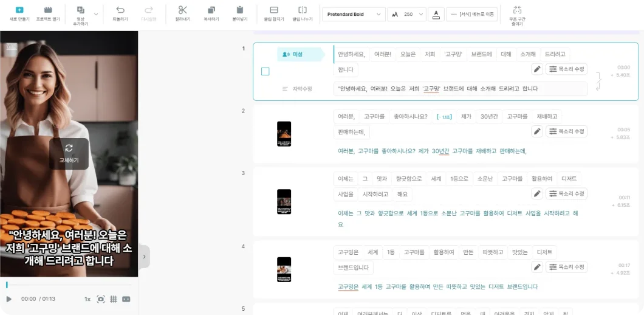Click 목소리 수정 in clip 2
The image size is (644, 315).
(566, 131)
